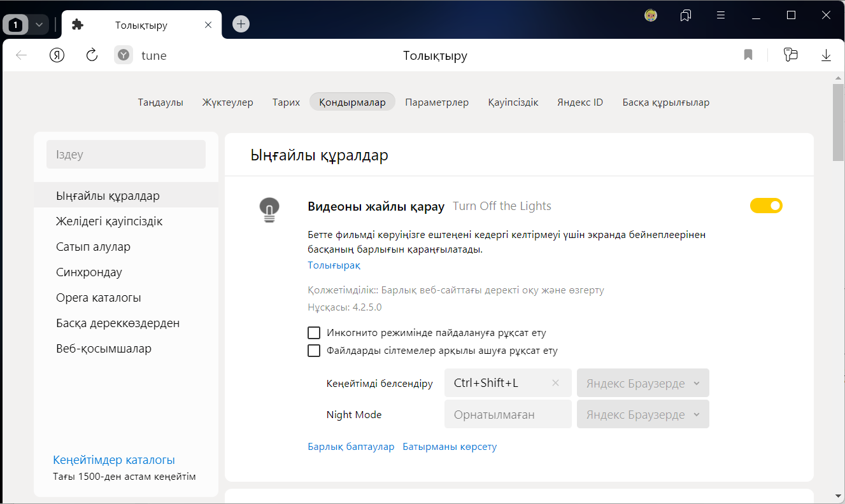Image resolution: width=845 pixels, height=504 pixels.
Task: Reload the page with refresh icon
Action: (92, 55)
